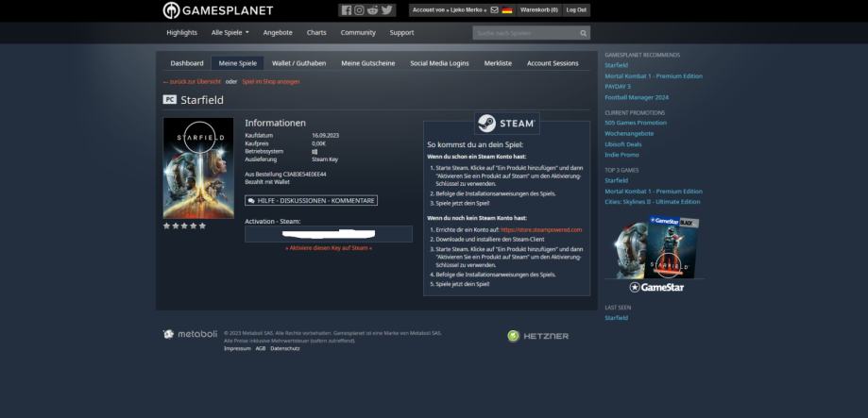The image size is (868, 418).
Task: Click the magnifier search icon
Action: [584, 33]
